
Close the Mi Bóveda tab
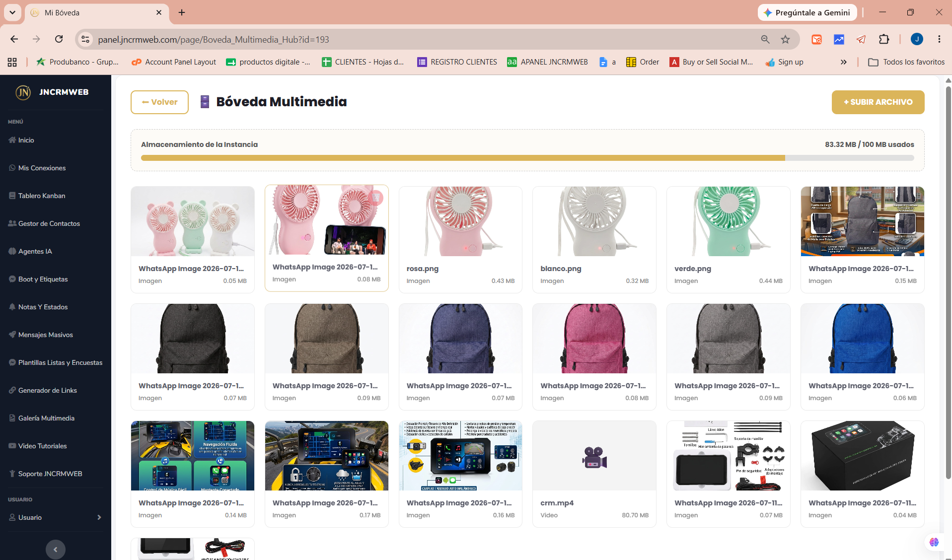click(159, 12)
